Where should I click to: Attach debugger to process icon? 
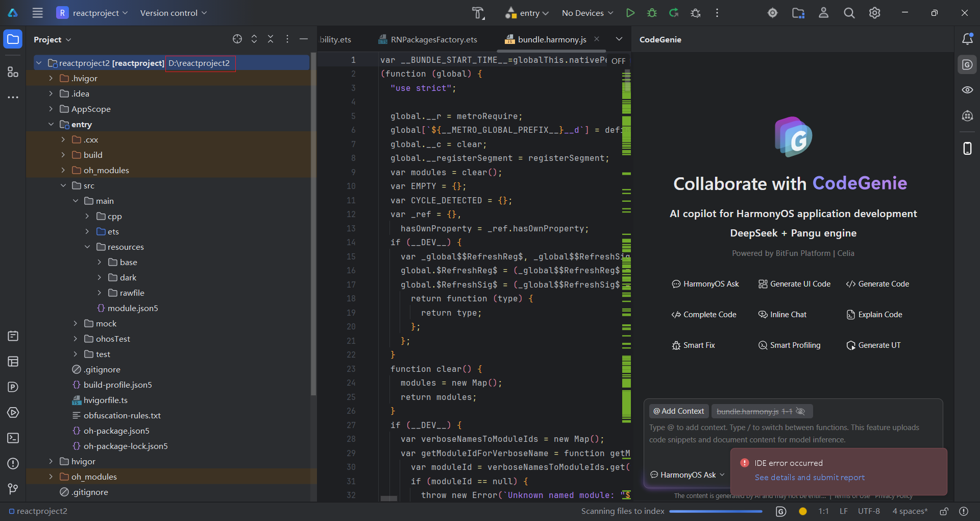696,13
